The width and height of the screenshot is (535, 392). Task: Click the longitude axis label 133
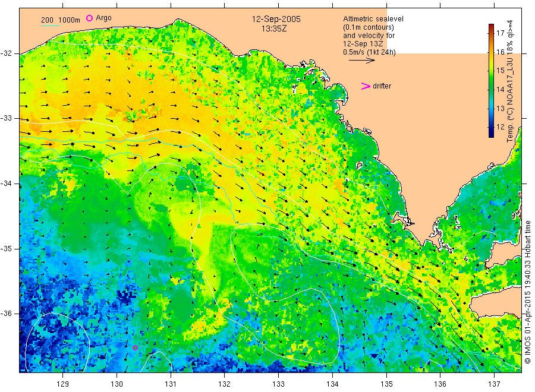(x=278, y=384)
